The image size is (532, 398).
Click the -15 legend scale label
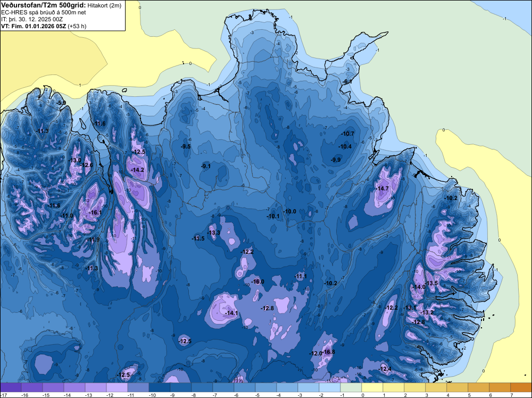[x=46, y=395]
